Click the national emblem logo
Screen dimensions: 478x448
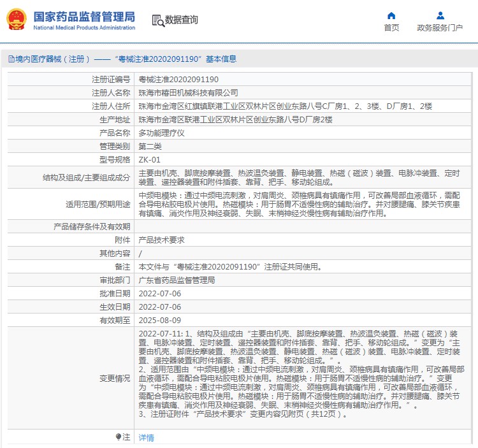tap(17, 20)
